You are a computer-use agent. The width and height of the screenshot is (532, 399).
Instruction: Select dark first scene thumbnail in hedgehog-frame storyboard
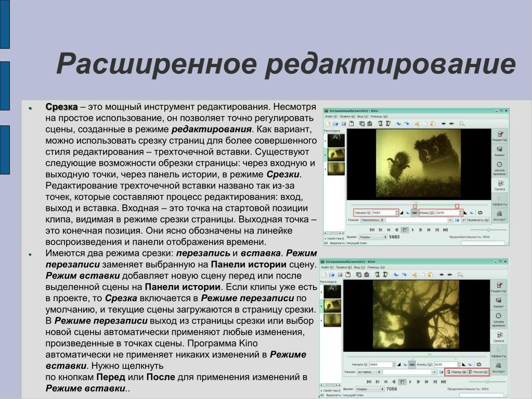click(336, 140)
